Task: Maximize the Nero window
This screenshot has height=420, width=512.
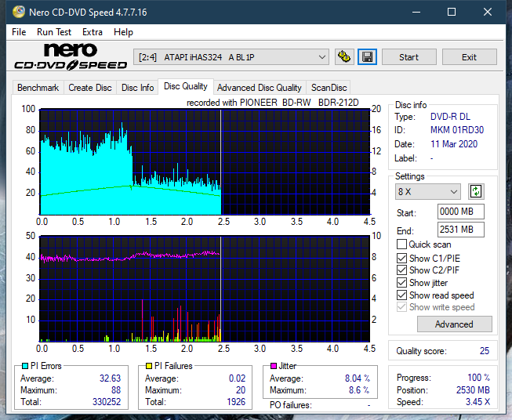Action: pyautogui.click(x=452, y=12)
